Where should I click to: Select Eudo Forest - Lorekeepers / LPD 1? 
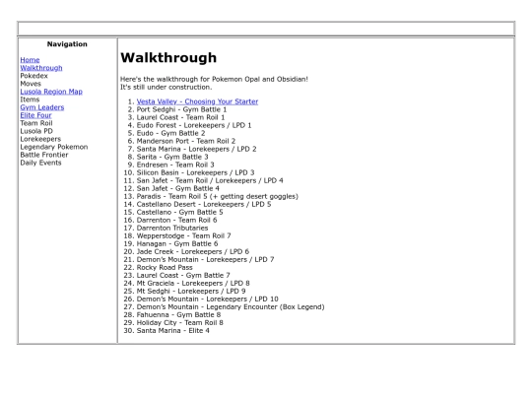(194, 125)
